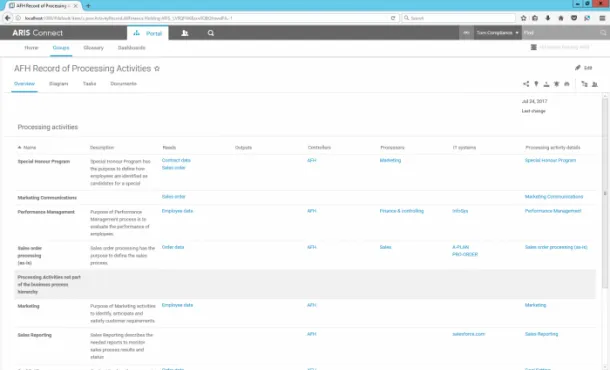Click the browser Search box

[x=459, y=18]
